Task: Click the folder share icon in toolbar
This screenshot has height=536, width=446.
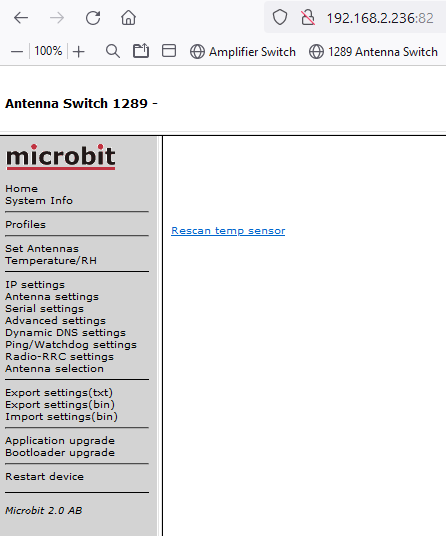Action: click(x=141, y=51)
